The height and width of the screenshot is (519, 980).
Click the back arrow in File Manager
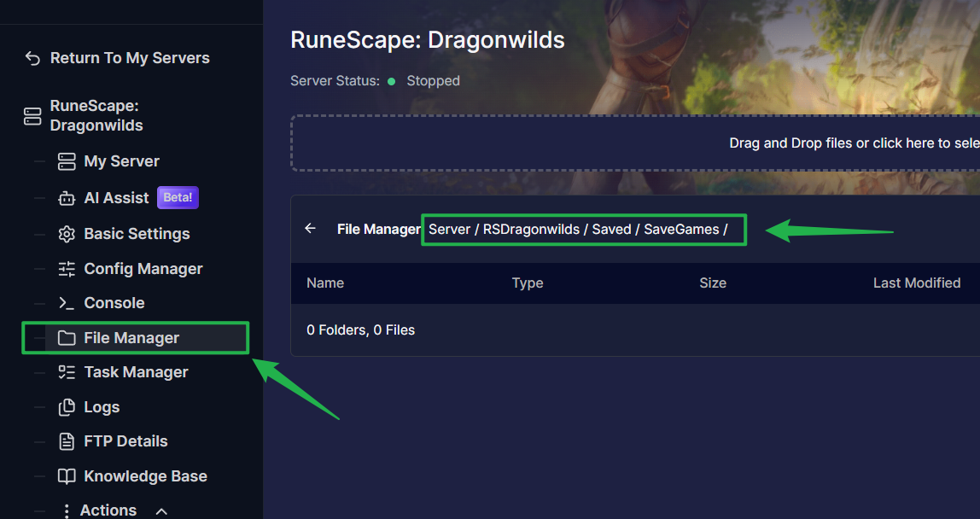(x=311, y=229)
